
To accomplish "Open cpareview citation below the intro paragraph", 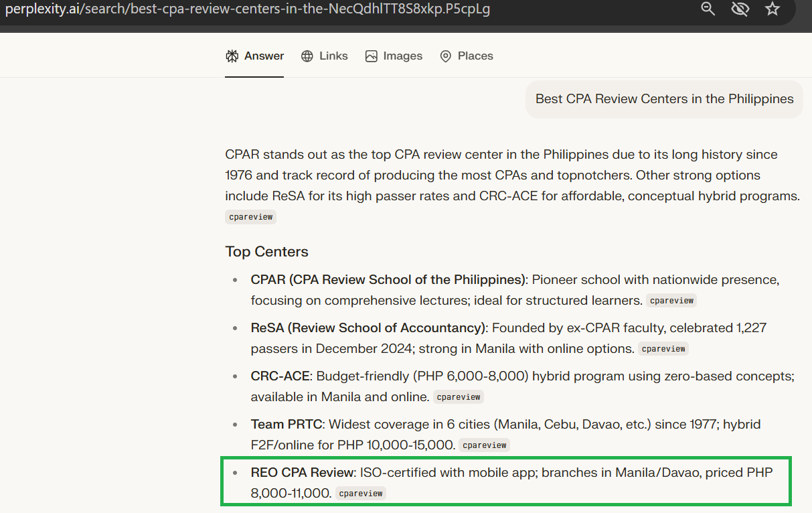I will (x=250, y=217).
